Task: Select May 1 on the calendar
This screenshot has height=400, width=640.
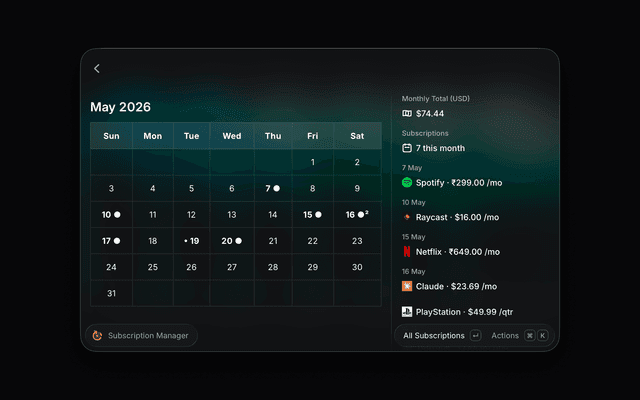Action: coord(313,162)
